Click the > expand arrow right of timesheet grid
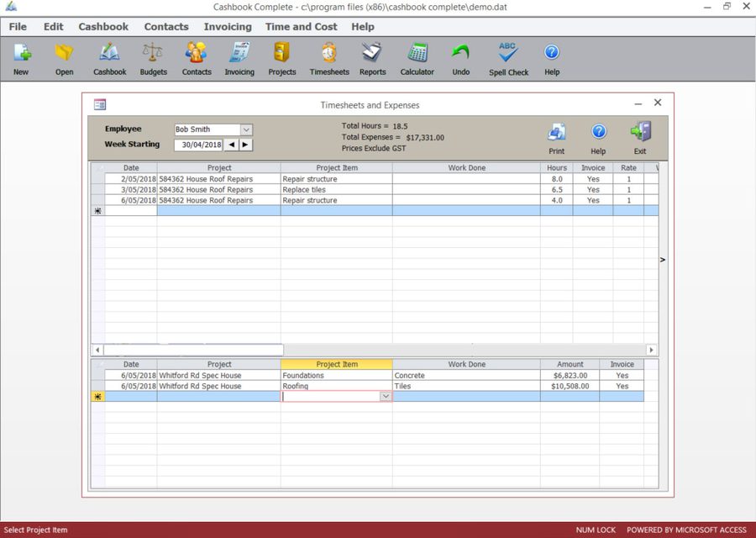The width and height of the screenshot is (756, 538). 663,260
